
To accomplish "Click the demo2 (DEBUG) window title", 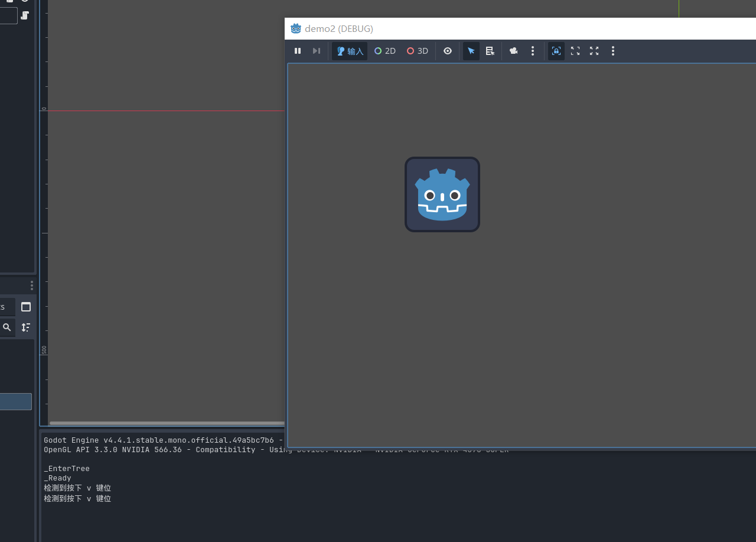I will point(339,28).
